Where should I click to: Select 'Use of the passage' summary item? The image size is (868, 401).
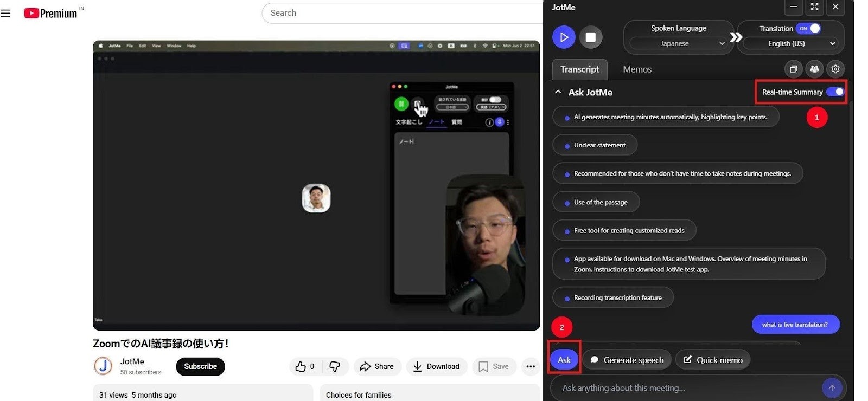(596, 202)
